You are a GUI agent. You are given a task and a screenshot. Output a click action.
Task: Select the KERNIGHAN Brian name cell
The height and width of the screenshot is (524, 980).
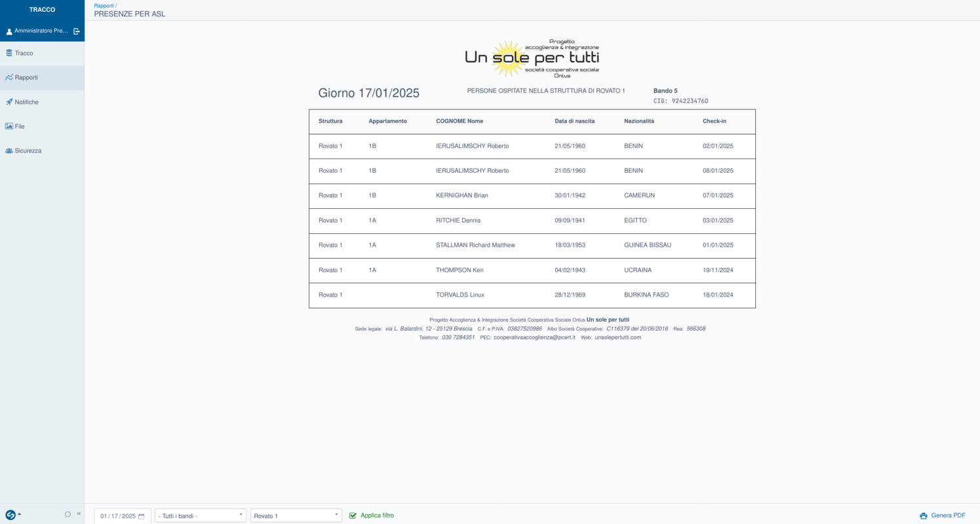pyautogui.click(x=462, y=195)
